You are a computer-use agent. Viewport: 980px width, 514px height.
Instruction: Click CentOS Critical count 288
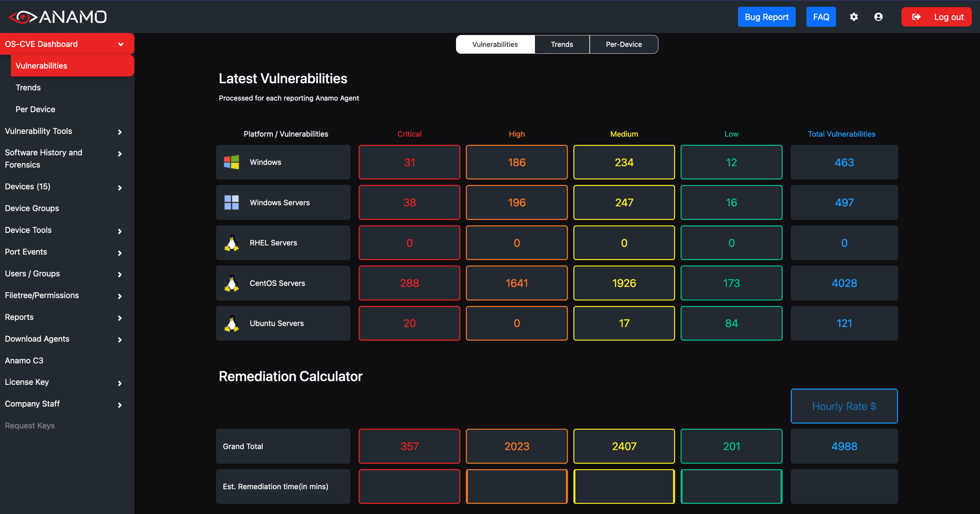point(410,283)
